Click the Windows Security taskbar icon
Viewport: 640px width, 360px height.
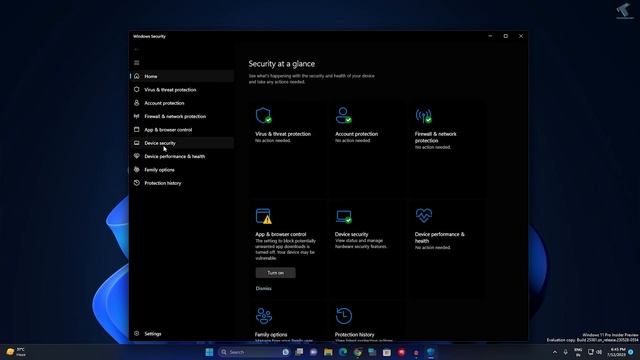point(431,352)
